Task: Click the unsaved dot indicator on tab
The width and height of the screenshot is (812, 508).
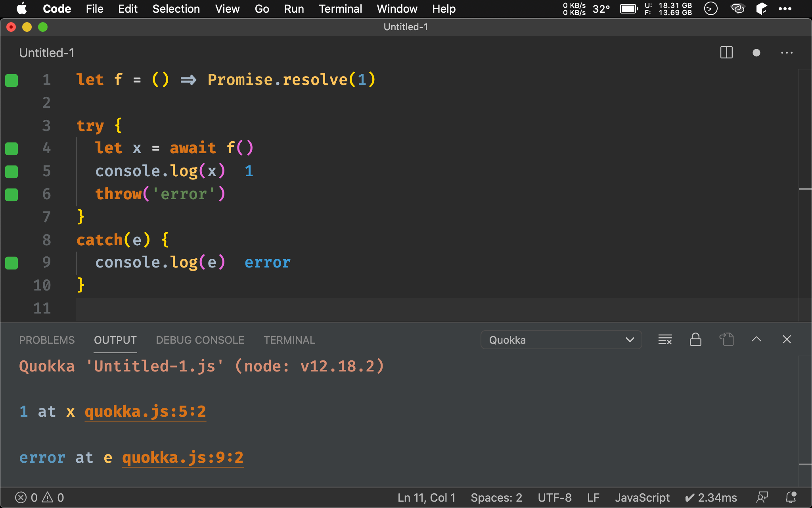Action: [x=756, y=53]
